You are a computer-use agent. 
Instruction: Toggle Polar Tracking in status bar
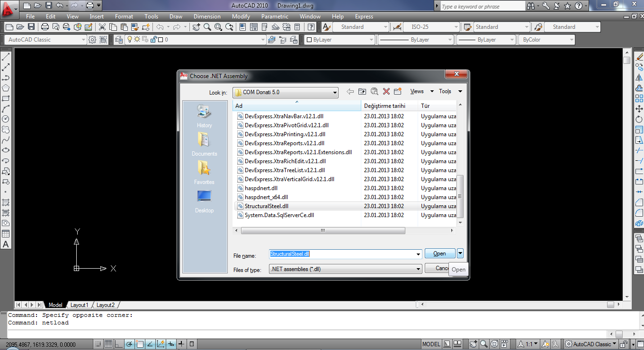click(x=129, y=344)
